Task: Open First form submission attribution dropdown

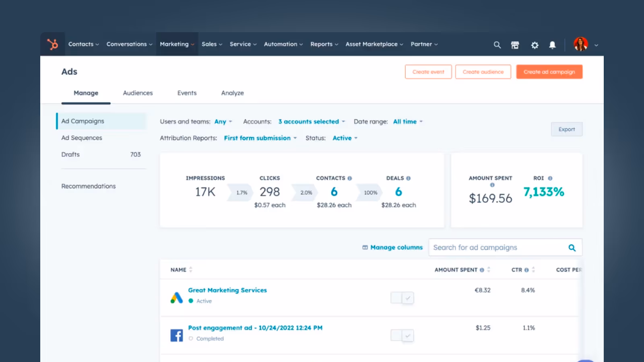Action: (260, 138)
